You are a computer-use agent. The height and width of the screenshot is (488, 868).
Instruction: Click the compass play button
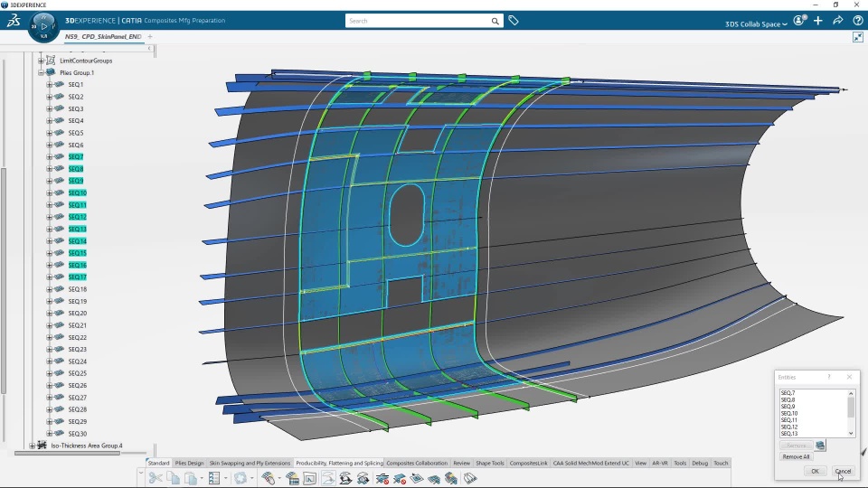[x=43, y=26]
